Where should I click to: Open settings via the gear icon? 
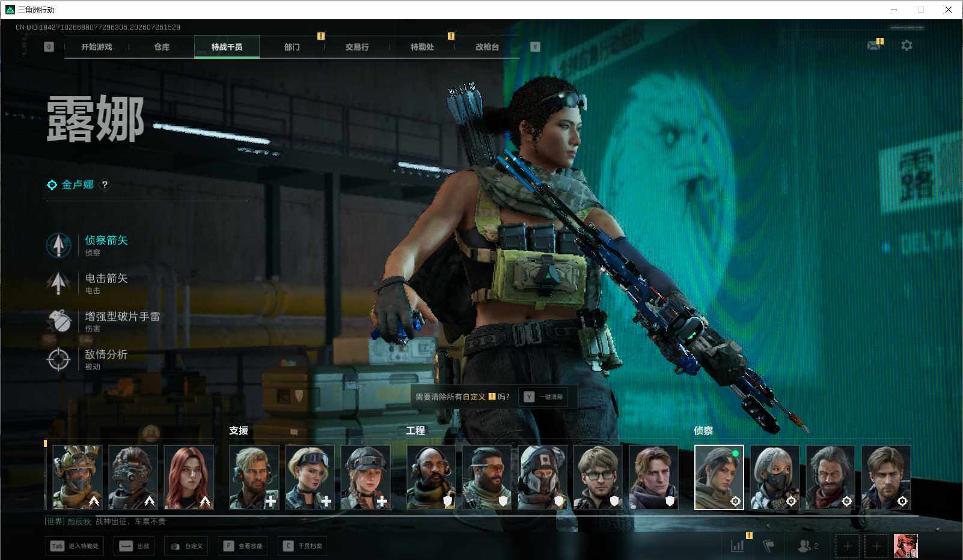[906, 46]
